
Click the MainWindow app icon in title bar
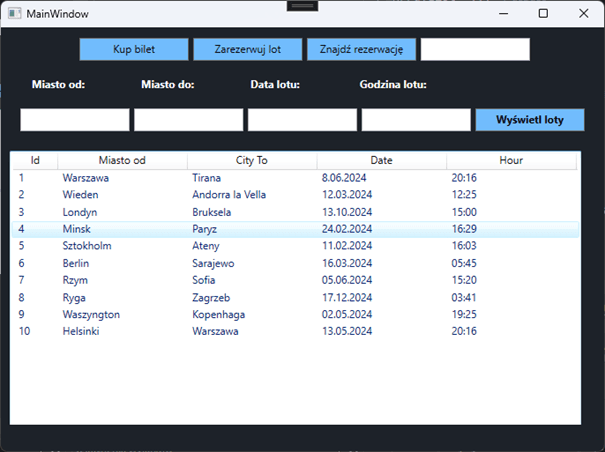point(14,13)
